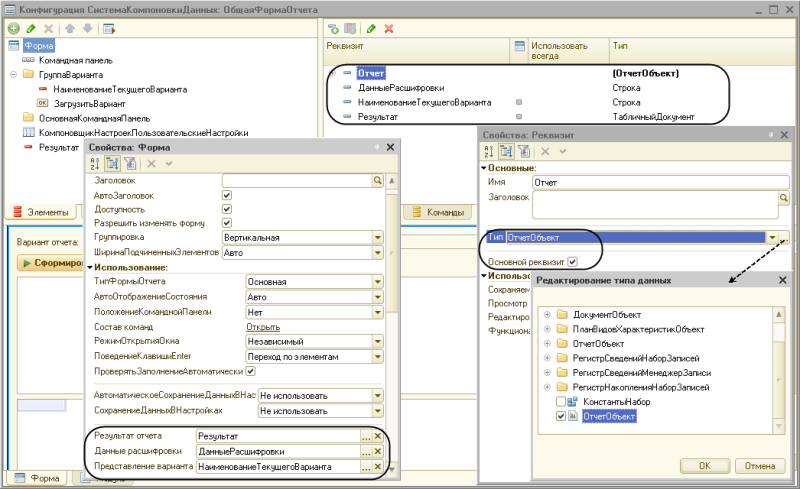Check the КонстантыНабор type checkbox
Screen dimensions: 800x489
[x=560, y=400]
